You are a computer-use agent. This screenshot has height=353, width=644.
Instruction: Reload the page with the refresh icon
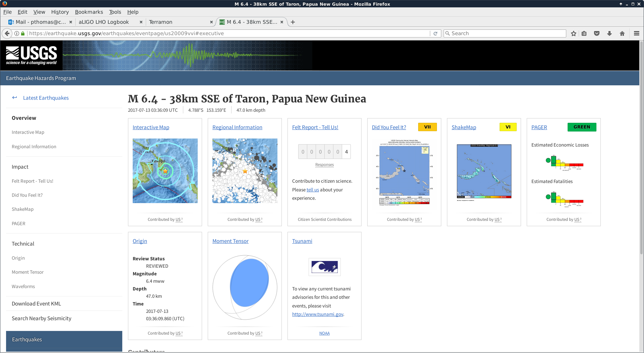pyautogui.click(x=435, y=33)
